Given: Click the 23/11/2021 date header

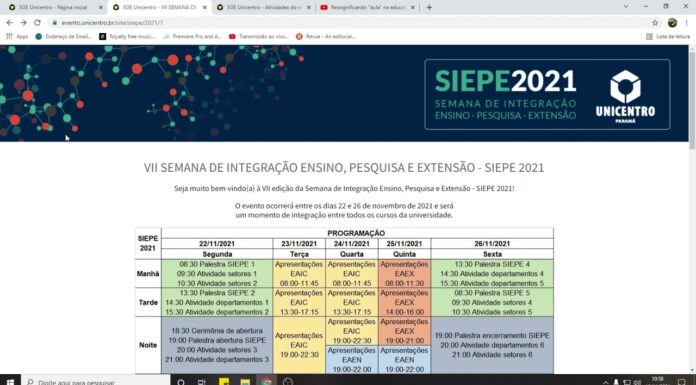Looking at the screenshot, I should click(299, 244).
